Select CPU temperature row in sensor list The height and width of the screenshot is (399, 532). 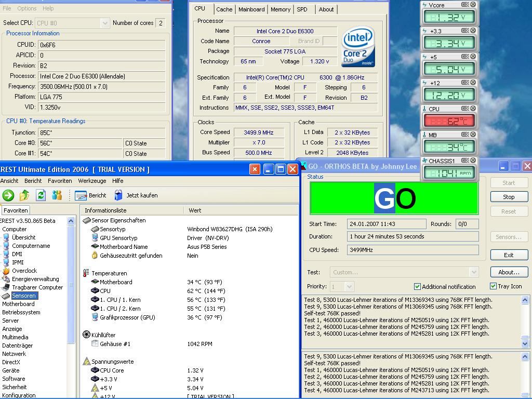(x=158, y=291)
